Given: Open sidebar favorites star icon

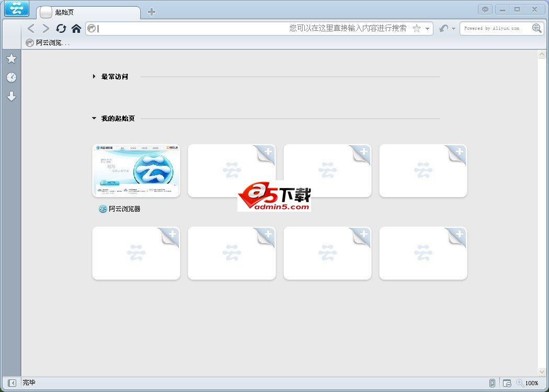Looking at the screenshot, I should point(11,59).
